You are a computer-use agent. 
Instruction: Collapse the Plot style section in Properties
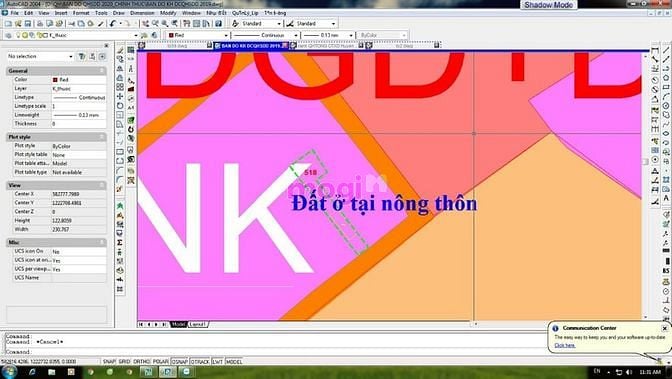pos(102,137)
